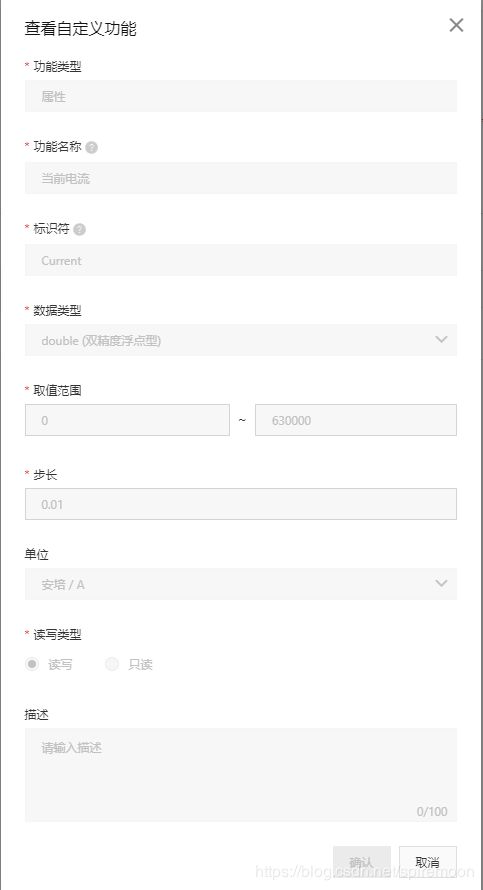Click the 取消 button

point(427,862)
